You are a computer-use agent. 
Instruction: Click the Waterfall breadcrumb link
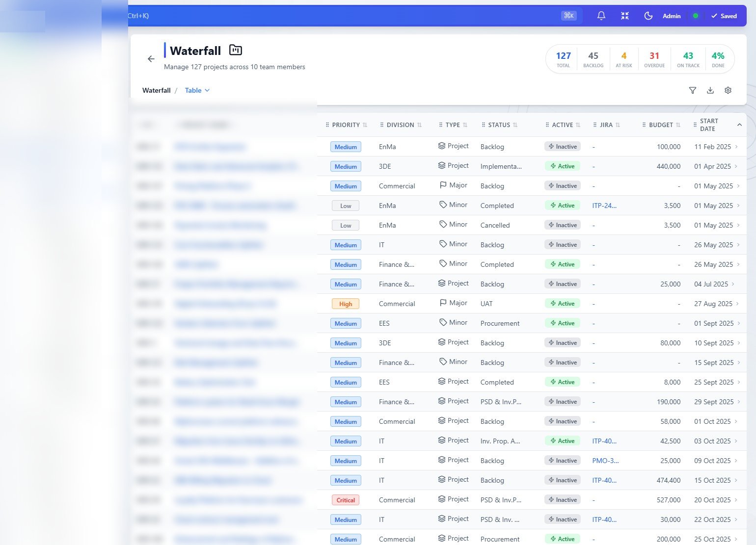tap(156, 90)
